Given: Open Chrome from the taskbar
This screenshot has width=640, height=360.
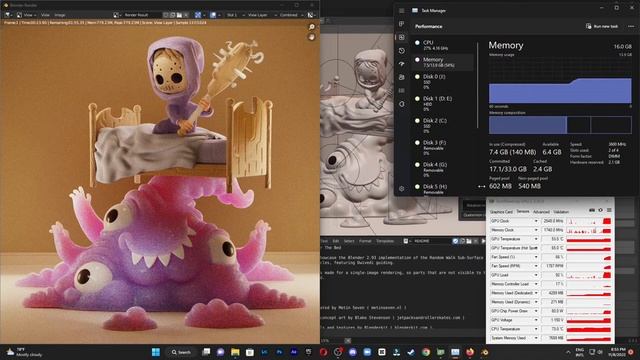Looking at the screenshot, I should [x=426, y=352].
